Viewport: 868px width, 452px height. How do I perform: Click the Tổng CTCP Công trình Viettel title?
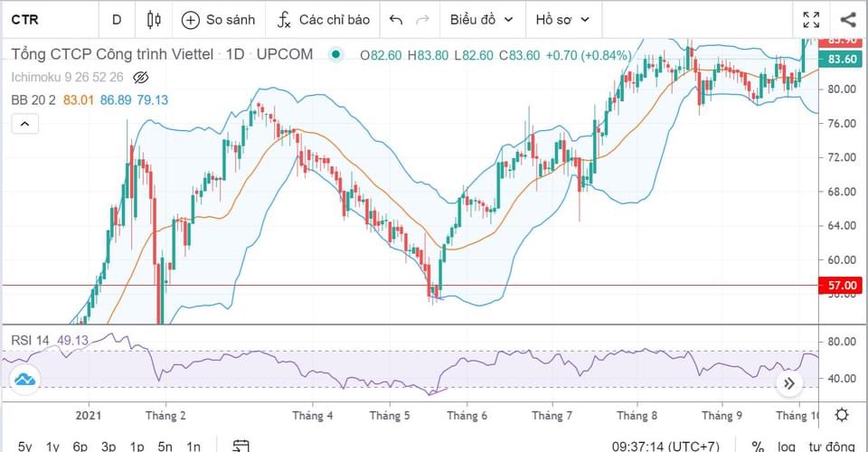112,54
